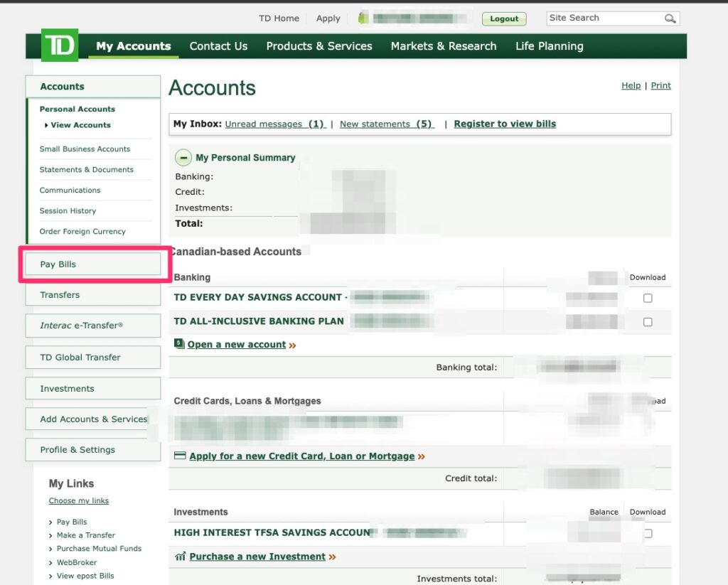Click the investment chart icon beside Purchase link
Image resolution: width=728 pixels, height=585 pixels.
point(180,556)
